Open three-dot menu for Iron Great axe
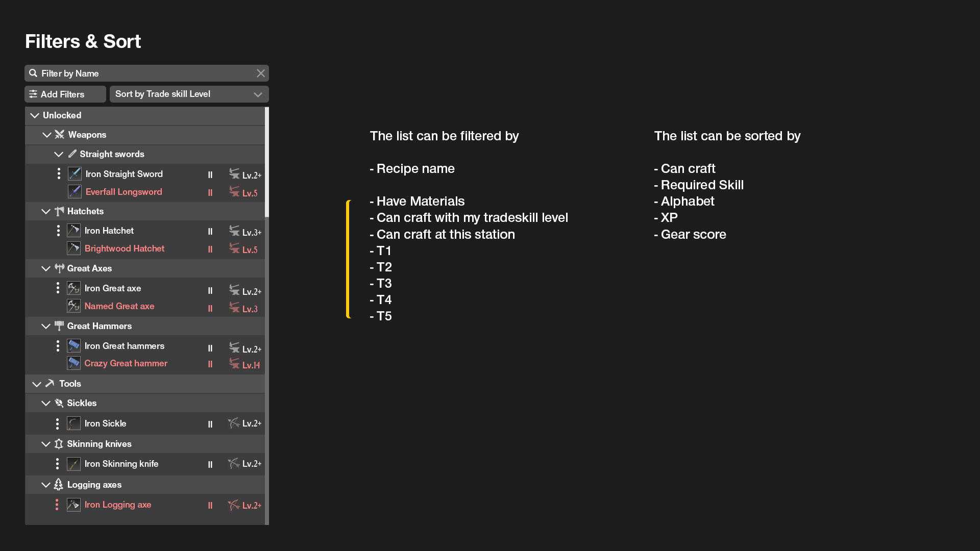The height and width of the screenshot is (551, 980). (x=58, y=288)
